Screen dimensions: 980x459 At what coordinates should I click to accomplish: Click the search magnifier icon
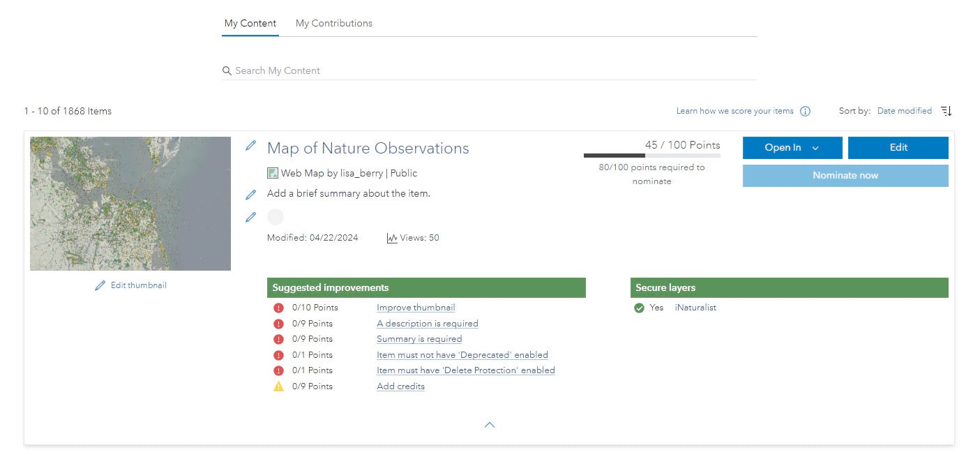pyautogui.click(x=227, y=70)
